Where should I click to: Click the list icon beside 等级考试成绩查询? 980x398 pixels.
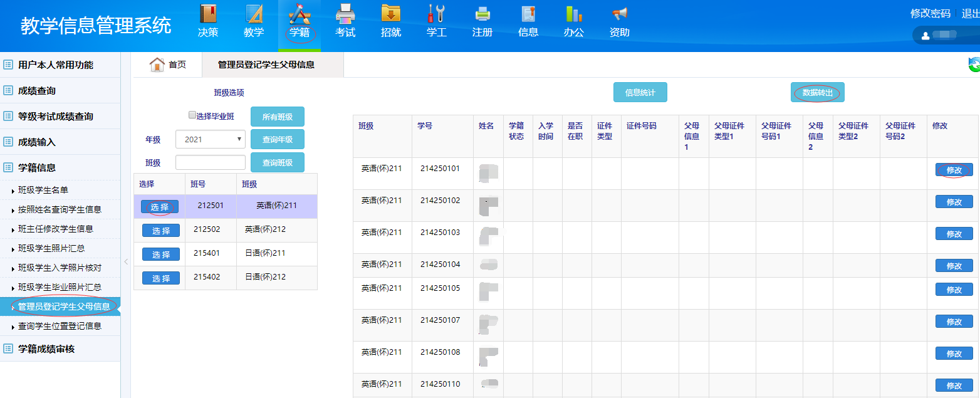coord(8,116)
